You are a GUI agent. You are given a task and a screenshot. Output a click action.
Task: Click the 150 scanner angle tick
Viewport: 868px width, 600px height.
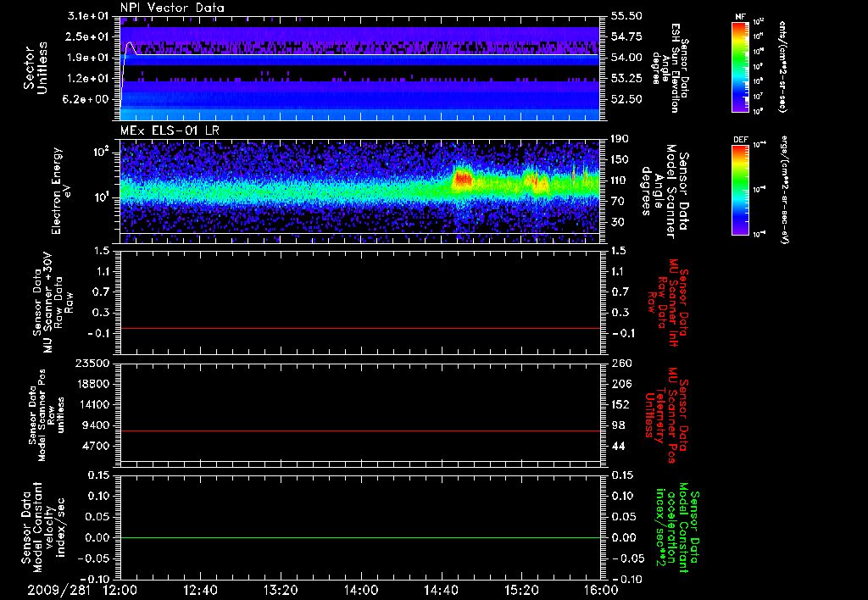coord(620,159)
